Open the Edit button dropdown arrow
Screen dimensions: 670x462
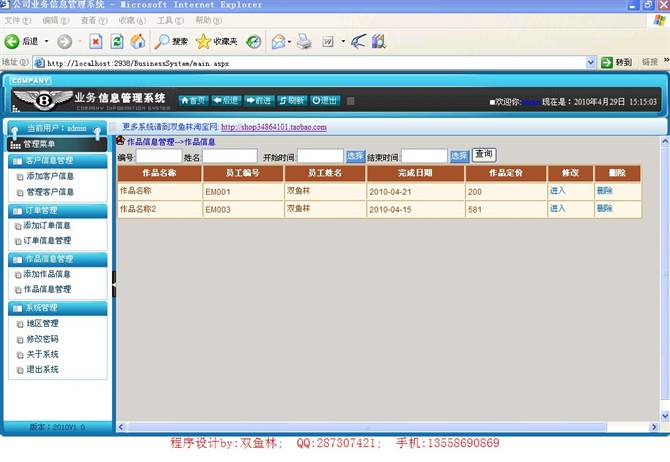[343, 41]
